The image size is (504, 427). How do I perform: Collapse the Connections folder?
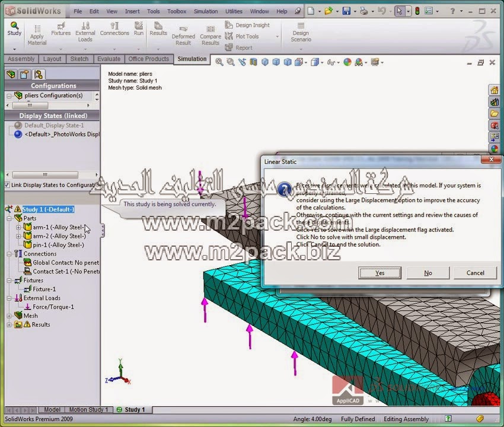[x=9, y=254]
